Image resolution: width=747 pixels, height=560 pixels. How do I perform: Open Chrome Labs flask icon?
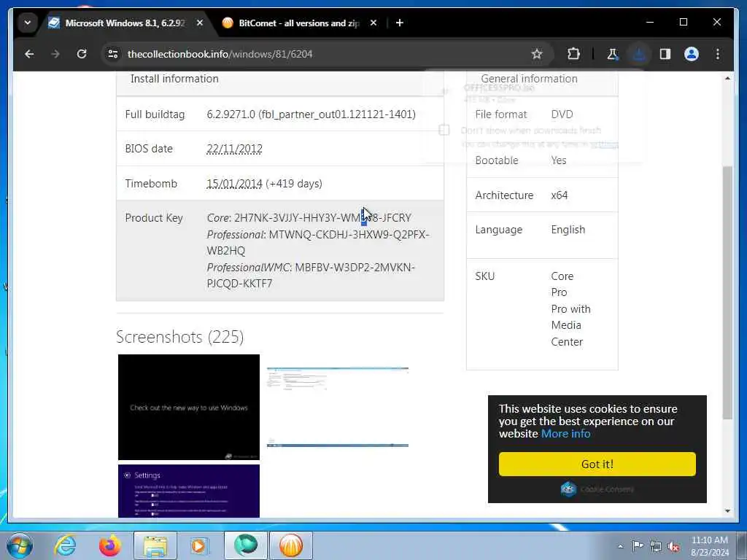coord(612,54)
